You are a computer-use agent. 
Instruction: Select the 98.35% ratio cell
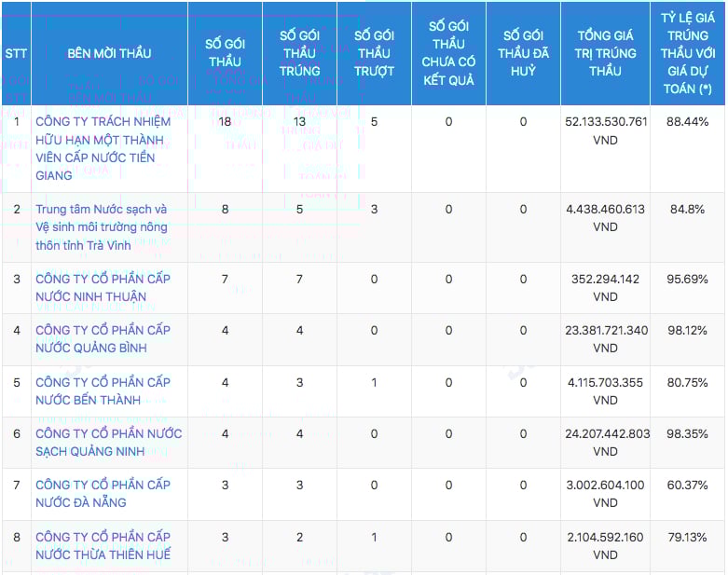688,433
